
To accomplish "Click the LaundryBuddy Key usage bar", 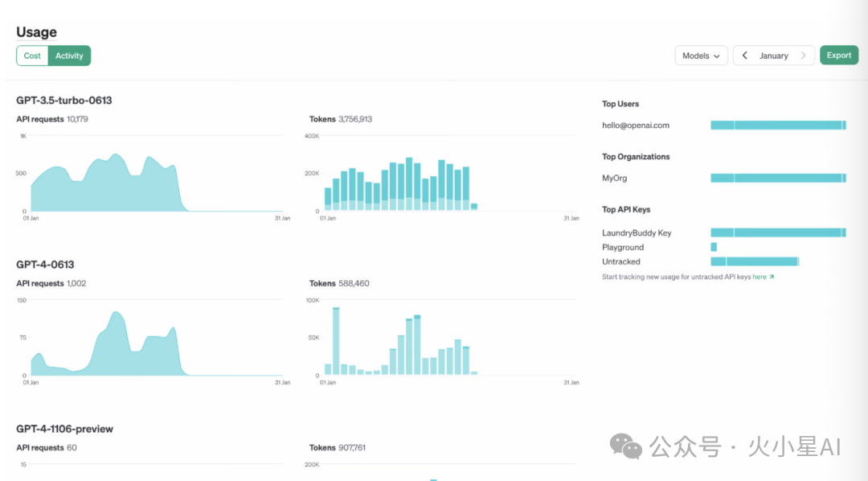I will [778, 232].
